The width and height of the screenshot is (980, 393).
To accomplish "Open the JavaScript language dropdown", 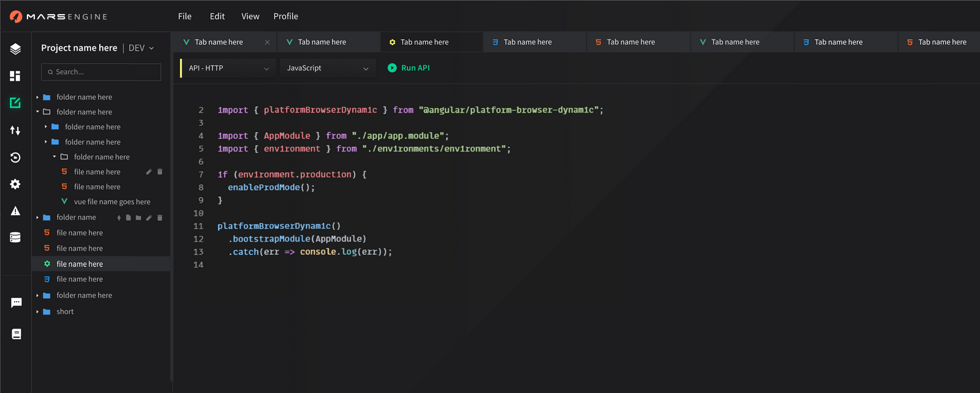I will point(327,68).
